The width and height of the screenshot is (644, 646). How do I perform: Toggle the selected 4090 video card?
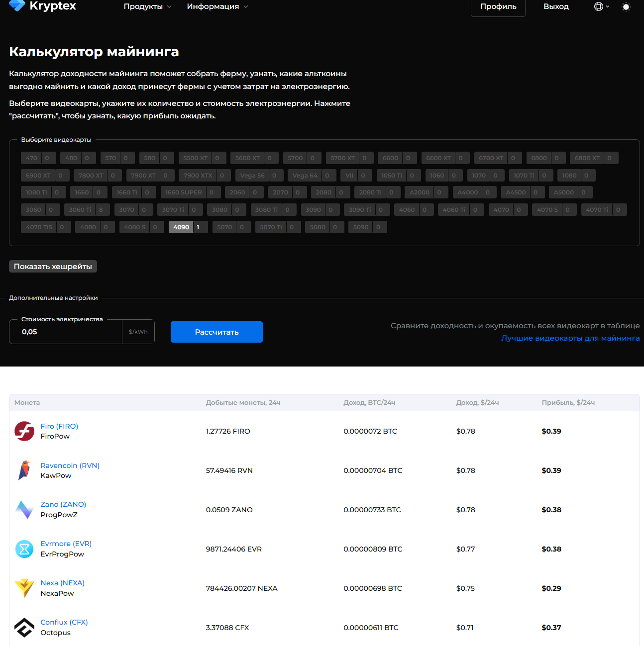tap(181, 227)
